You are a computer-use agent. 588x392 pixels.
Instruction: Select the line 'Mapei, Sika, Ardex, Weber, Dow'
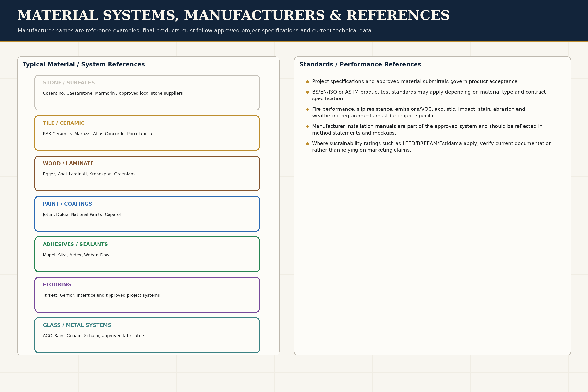coord(76,255)
